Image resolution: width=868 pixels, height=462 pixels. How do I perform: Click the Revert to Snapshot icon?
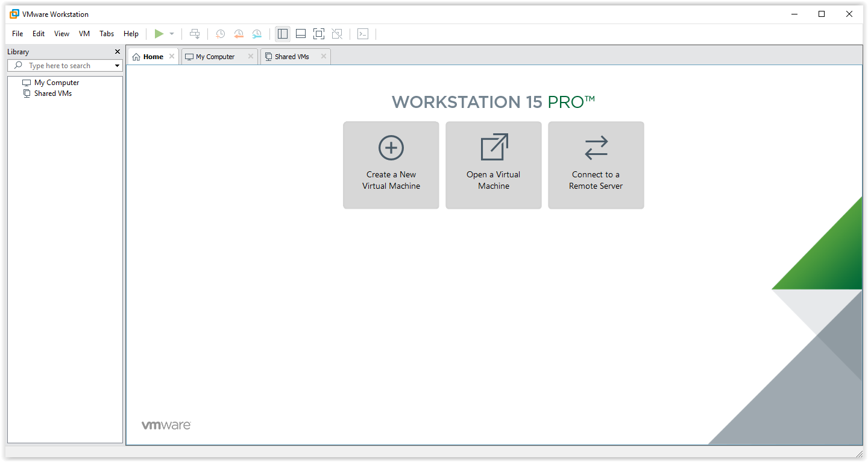click(239, 34)
